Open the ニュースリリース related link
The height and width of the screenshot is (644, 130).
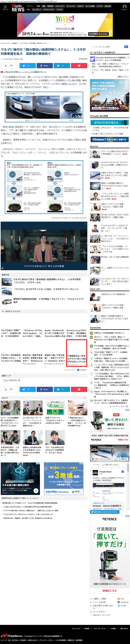point(12,380)
